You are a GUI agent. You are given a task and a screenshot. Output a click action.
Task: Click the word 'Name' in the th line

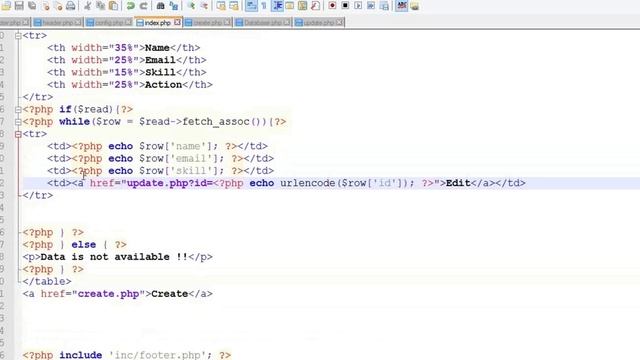[x=157, y=48]
